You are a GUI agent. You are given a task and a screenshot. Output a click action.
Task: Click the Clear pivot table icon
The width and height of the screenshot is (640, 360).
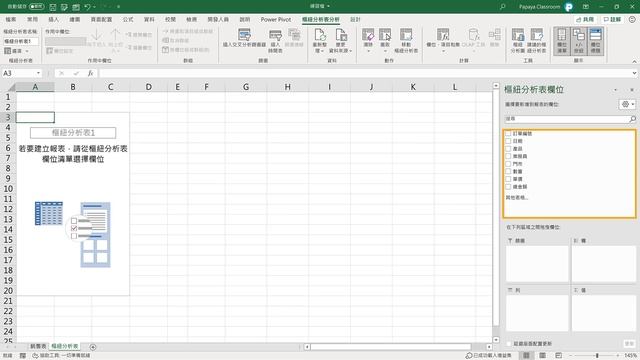(368, 35)
